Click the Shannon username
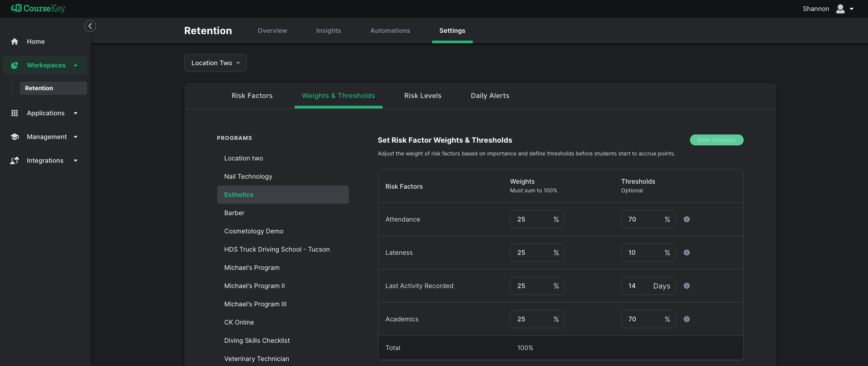 pos(816,9)
